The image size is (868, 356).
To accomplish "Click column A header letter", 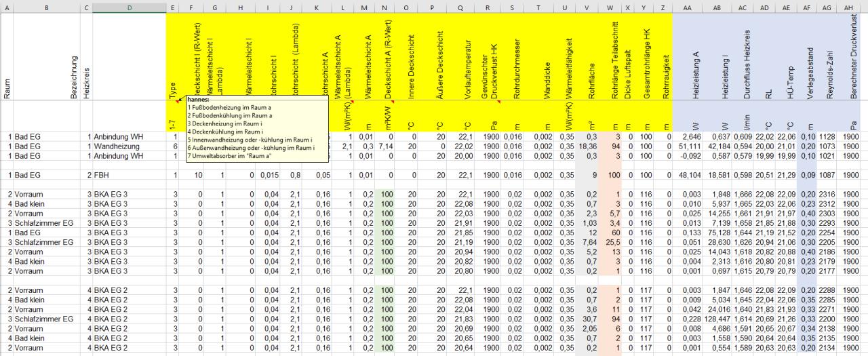I will (x=6, y=7).
